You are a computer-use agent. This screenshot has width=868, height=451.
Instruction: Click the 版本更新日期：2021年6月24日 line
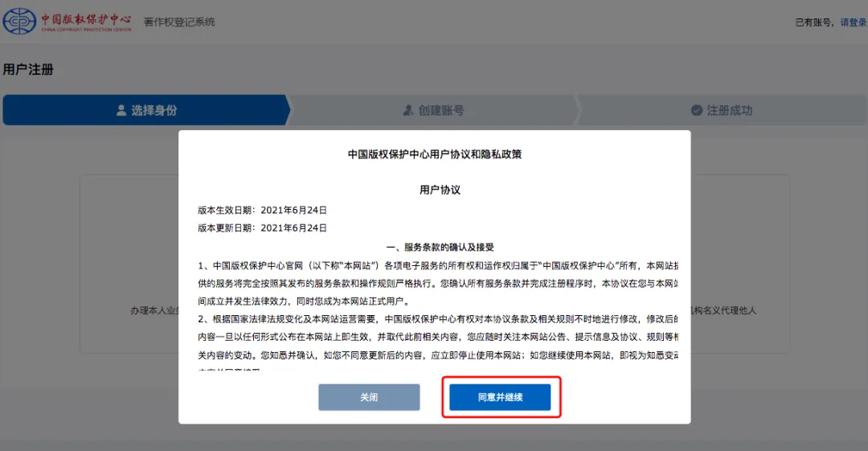click(262, 228)
